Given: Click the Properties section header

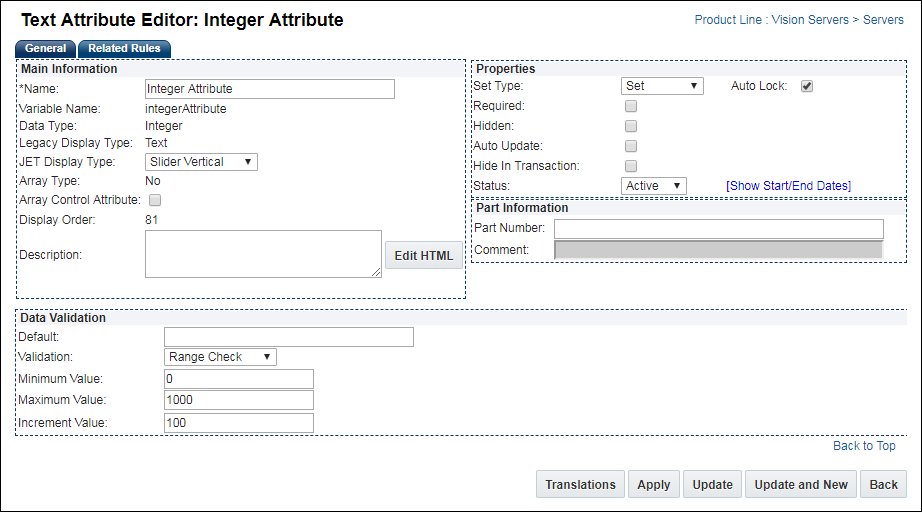Looking at the screenshot, I should pyautogui.click(x=506, y=69).
